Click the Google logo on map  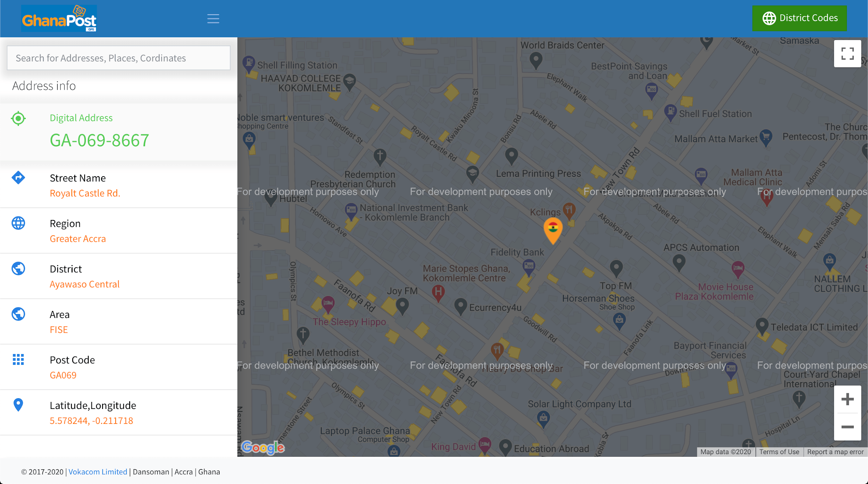[263, 448]
